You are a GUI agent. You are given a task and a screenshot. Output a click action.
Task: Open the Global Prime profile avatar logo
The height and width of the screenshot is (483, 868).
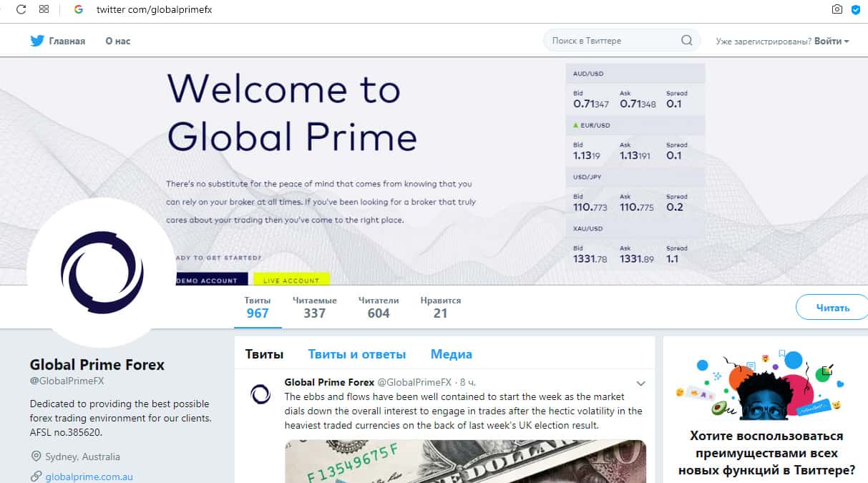[x=102, y=273]
